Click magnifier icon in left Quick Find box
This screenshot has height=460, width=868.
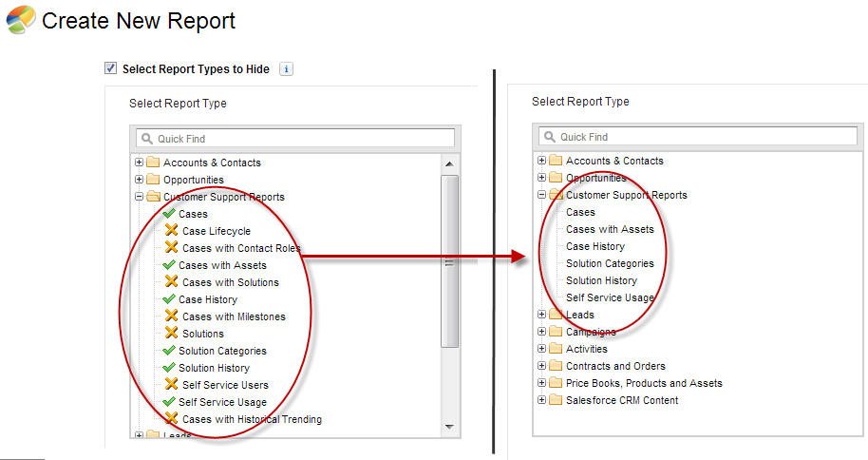click(x=146, y=138)
